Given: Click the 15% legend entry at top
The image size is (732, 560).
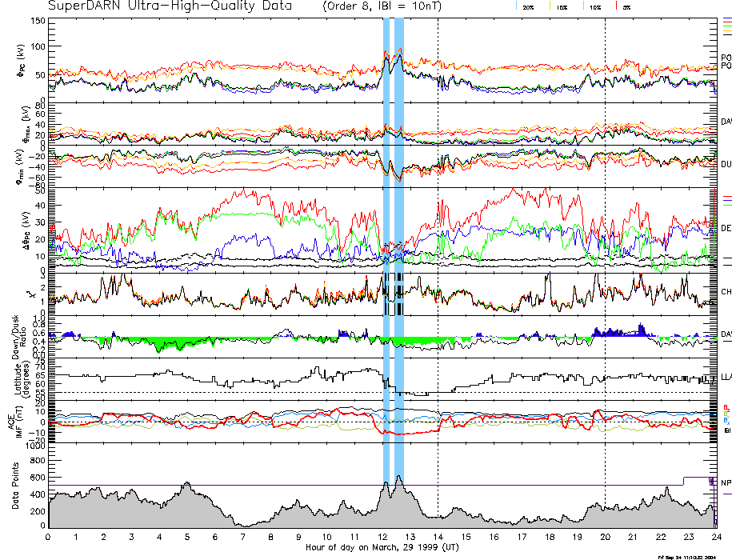Looking at the screenshot, I should [x=560, y=6].
